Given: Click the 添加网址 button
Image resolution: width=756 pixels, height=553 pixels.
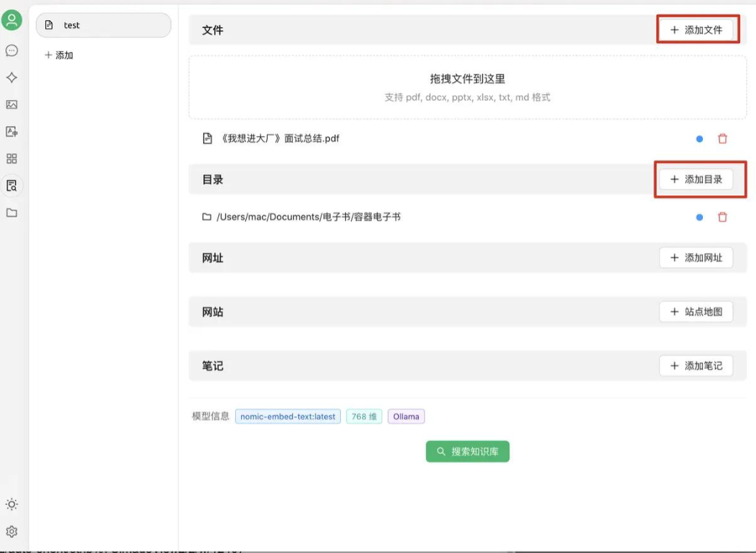Looking at the screenshot, I should click(x=696, y=257).
